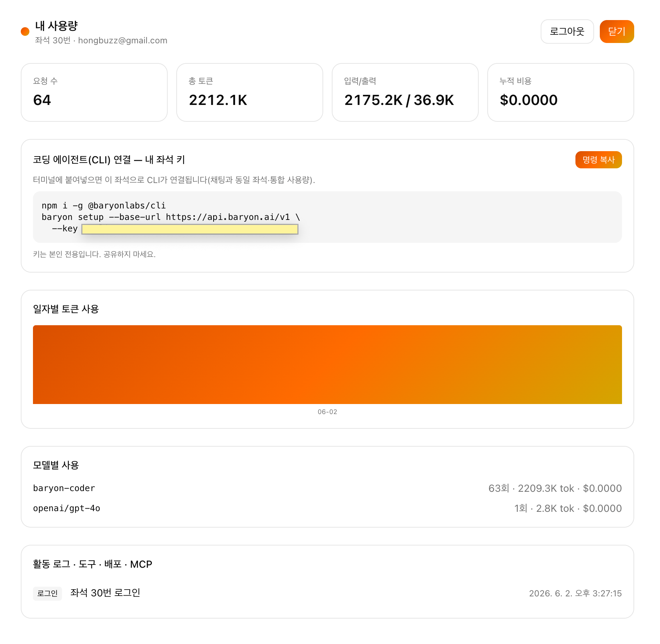Image resolution: width=660 pixels, height=644 pixels.
Task: Click the 모델별 사용 heading
Action: 56,465
